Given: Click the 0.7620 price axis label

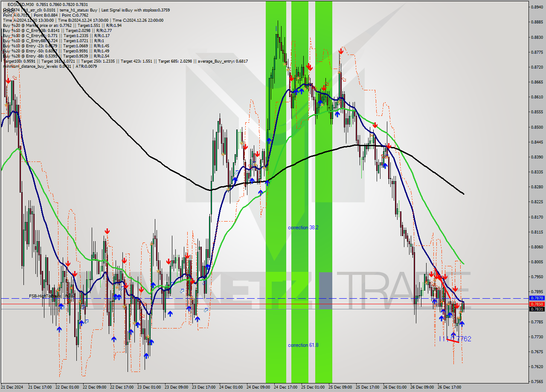Looking at the screenshot, I should 537,366.
